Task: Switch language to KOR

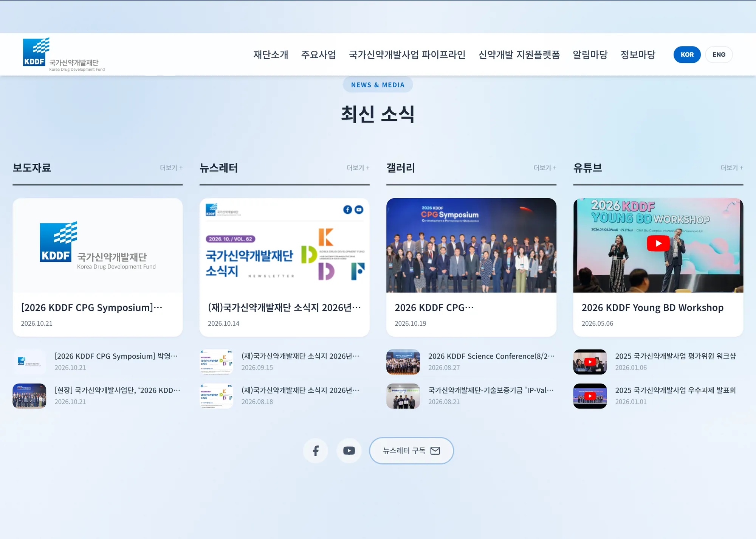Action: tap(687, 54)
